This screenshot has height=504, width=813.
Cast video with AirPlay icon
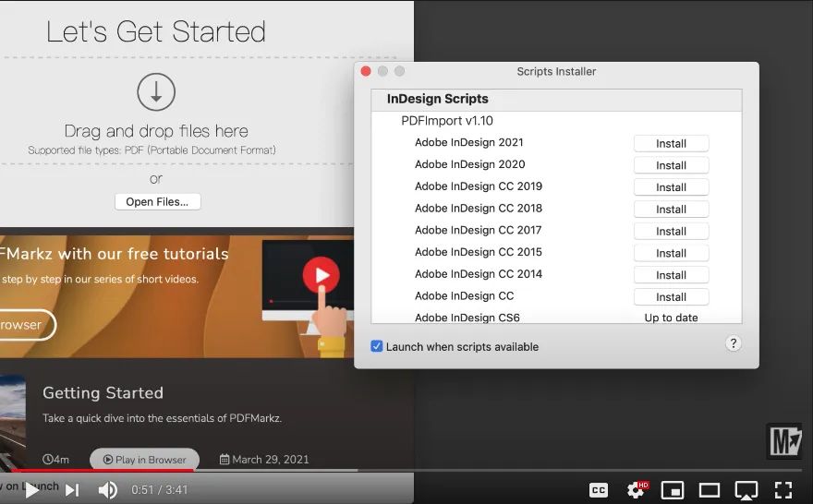pyautogui.click(x=746, y=490)
